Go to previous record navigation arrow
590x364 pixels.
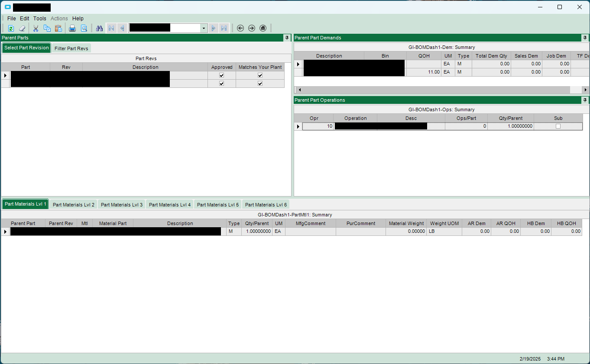pyautogui.click(x=122, y=28)
